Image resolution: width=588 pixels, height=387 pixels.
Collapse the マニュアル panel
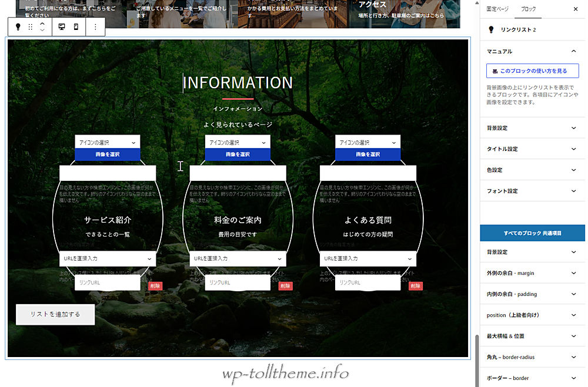533,51
